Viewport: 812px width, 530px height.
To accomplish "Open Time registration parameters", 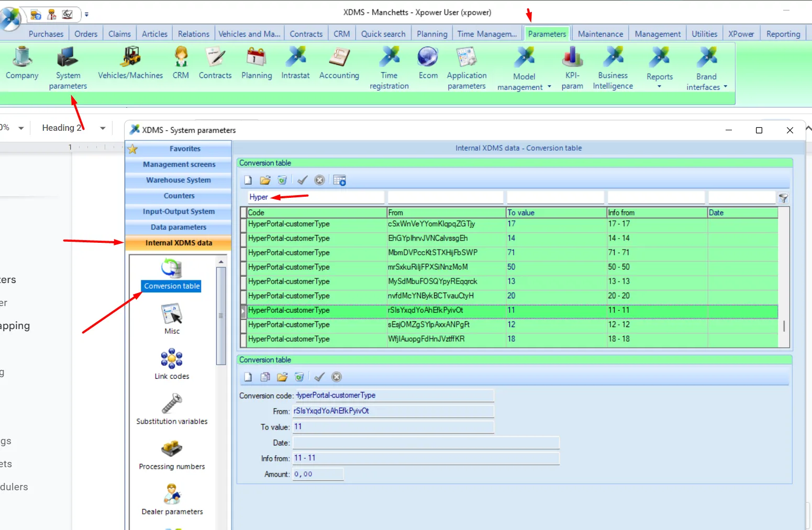I will point(389,68).
